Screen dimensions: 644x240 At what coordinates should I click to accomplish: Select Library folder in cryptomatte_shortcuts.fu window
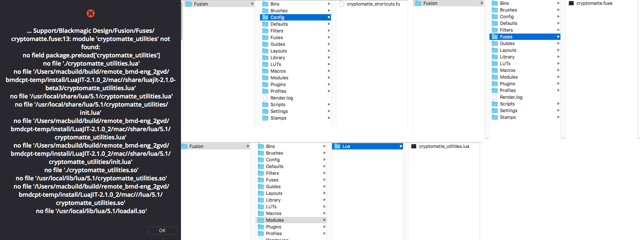click(296, 58)
